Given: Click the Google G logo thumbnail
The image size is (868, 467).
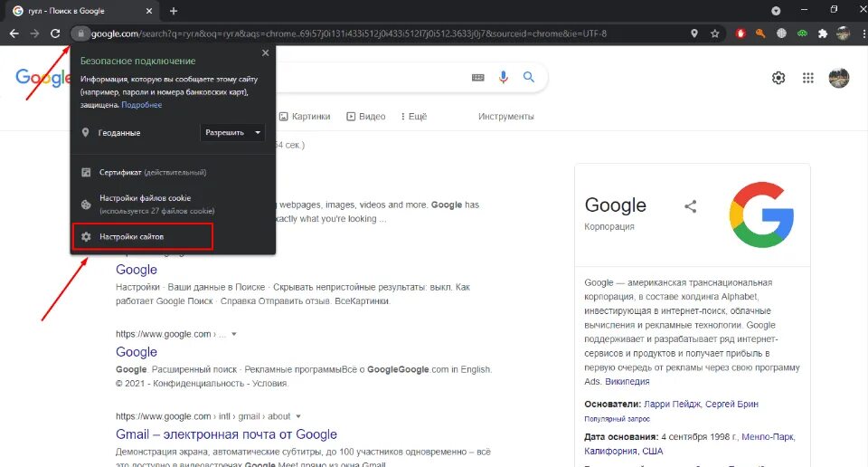Looking at the screenshot, I should coord(761,214).
